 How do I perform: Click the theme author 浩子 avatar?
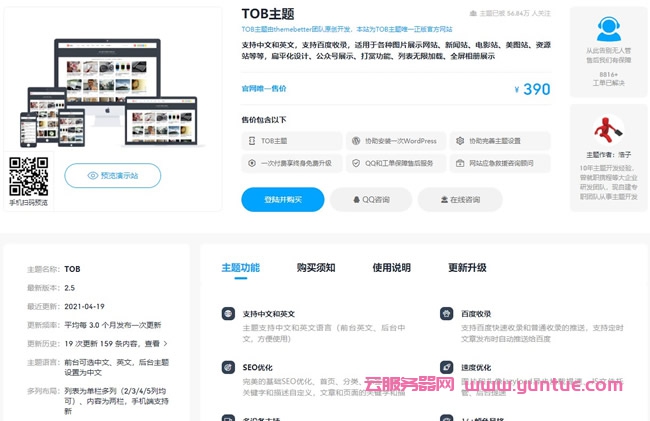click(608, 128)
